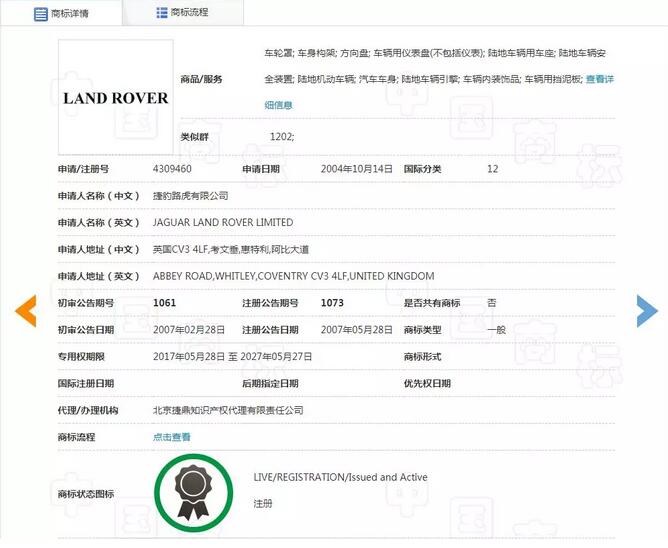
Task: Click the 类似群 label
Action: click(194, 137)
